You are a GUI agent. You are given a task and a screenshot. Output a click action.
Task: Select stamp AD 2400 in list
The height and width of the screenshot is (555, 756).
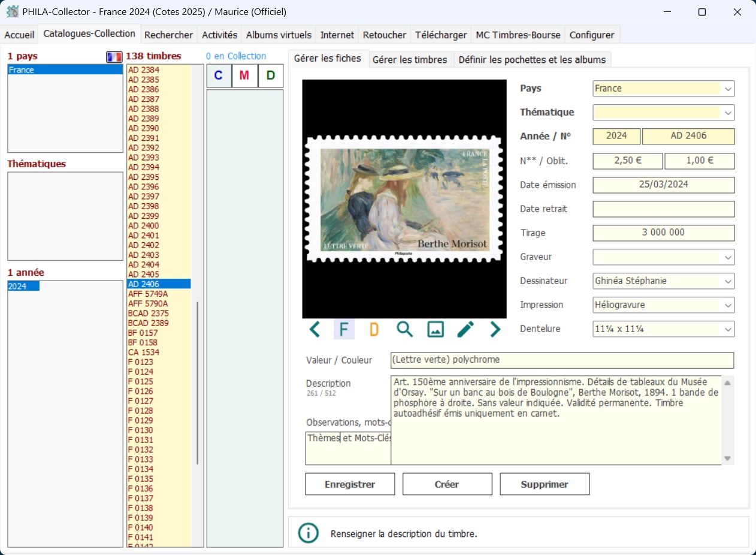click(159, 225)
